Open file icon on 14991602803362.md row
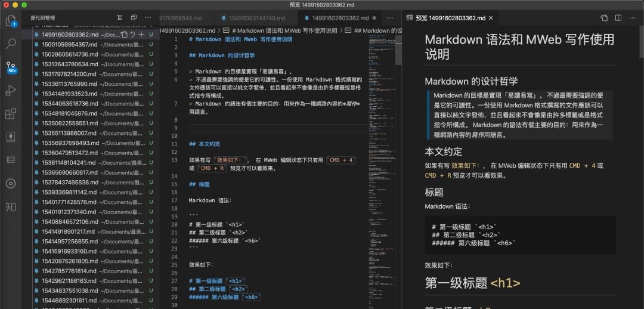Viewport: 644px width, 309px height. click(x=124, y=35)
